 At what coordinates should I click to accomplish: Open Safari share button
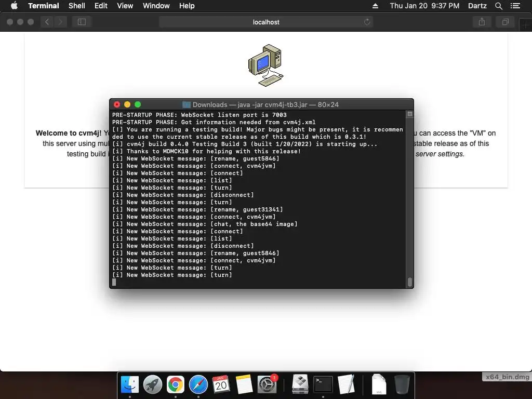(482, 22)
